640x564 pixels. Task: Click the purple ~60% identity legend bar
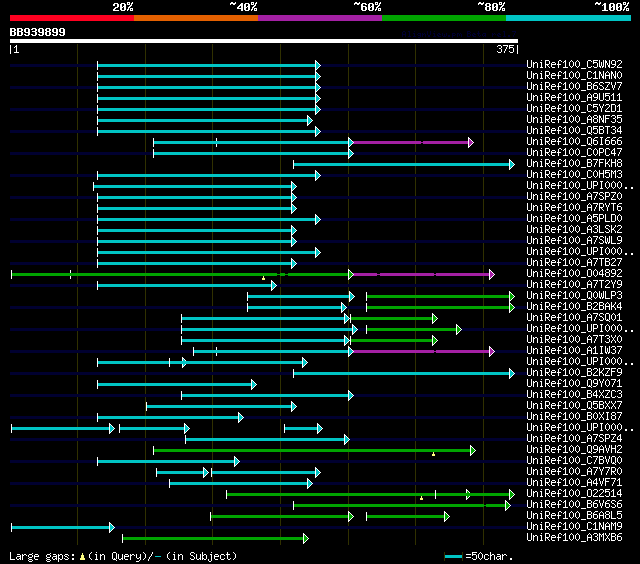click(x=320, y=18)
